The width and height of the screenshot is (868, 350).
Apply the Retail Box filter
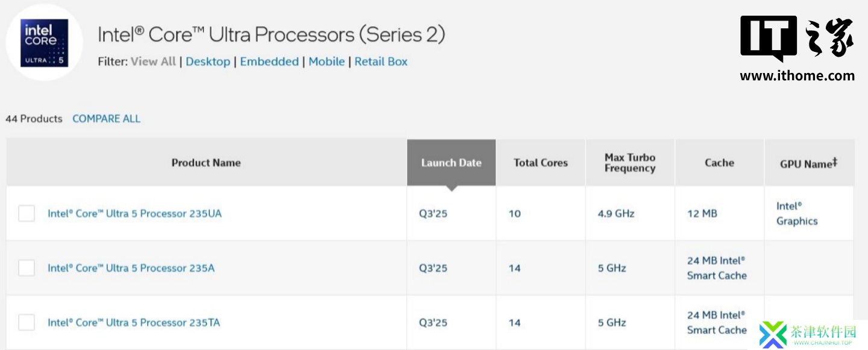[381, 62]
